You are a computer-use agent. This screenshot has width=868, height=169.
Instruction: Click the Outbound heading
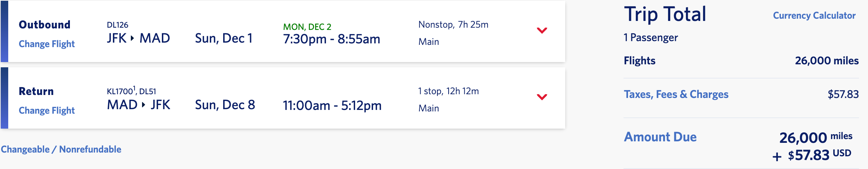[x=44, y=25]
